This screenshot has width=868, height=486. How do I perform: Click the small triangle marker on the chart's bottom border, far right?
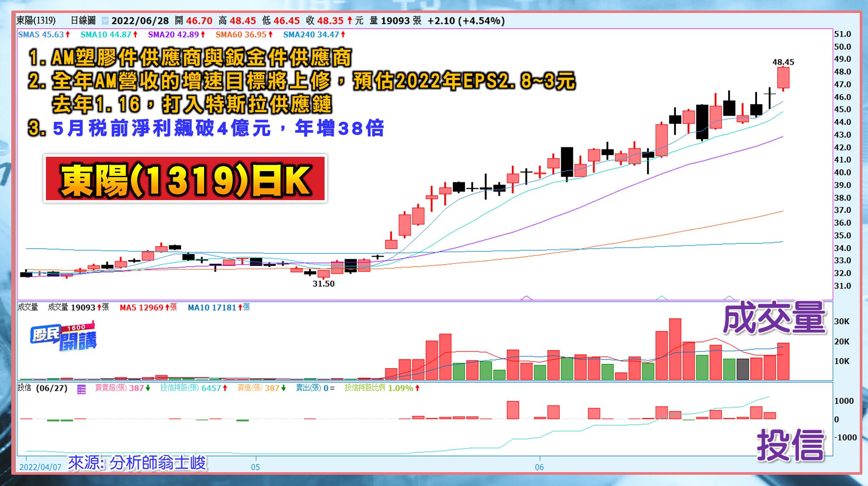pyautogui.click(x=729, y=298)
